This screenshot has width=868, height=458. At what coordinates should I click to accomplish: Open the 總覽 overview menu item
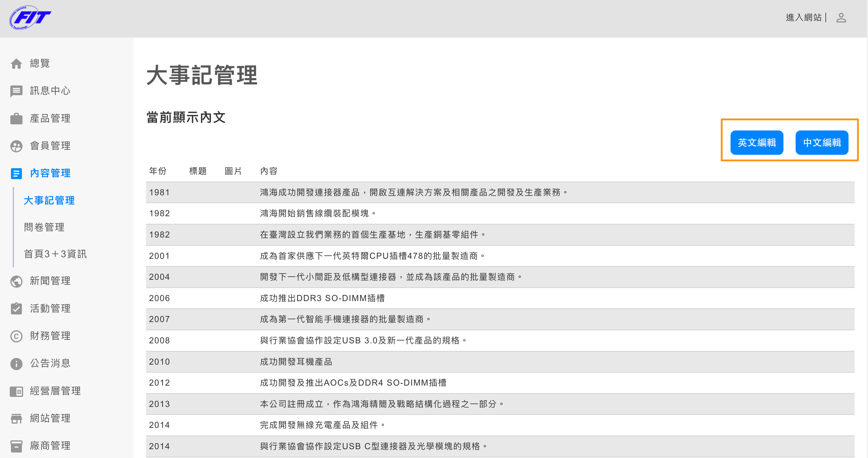pyautogui.click(x=40, y=63)
